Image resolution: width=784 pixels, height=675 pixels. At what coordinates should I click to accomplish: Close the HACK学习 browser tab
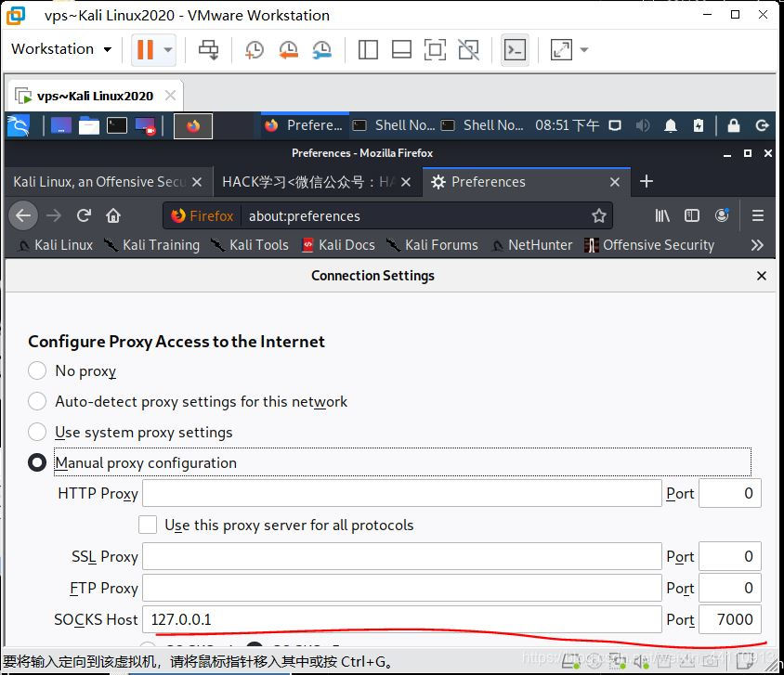point(406,182)
